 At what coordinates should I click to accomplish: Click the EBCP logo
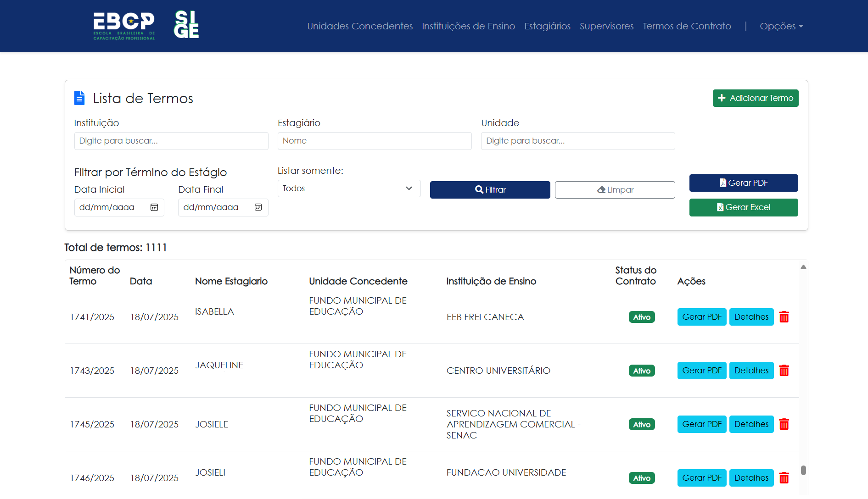(x=124, y=26)
